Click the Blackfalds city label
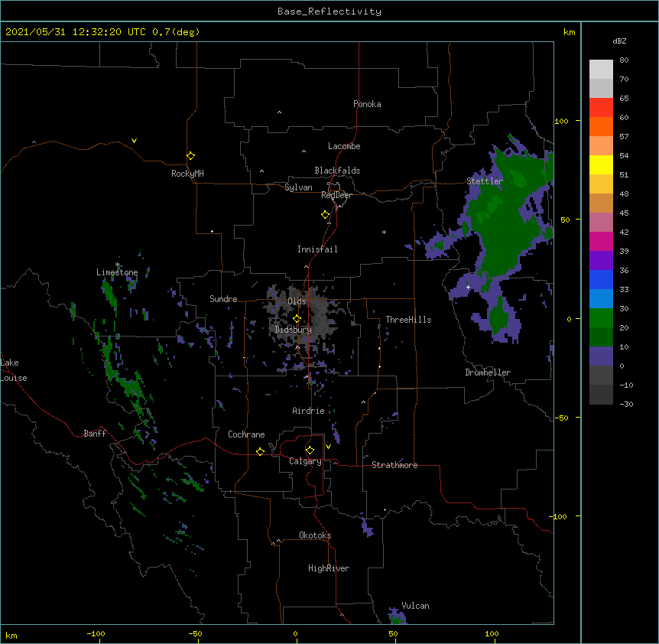Image resolution: width=659 pixels, height=644 pixels. (x=337, y=171)
